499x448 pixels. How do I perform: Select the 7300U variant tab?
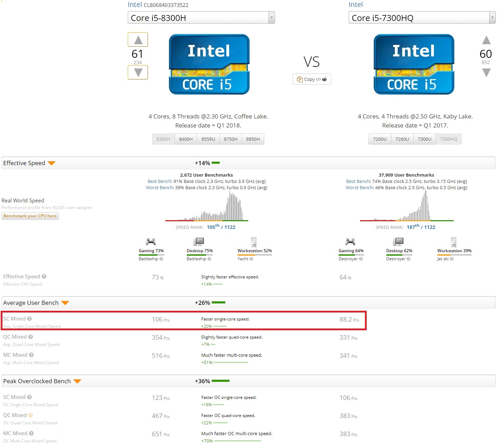[x=424, y=139]
